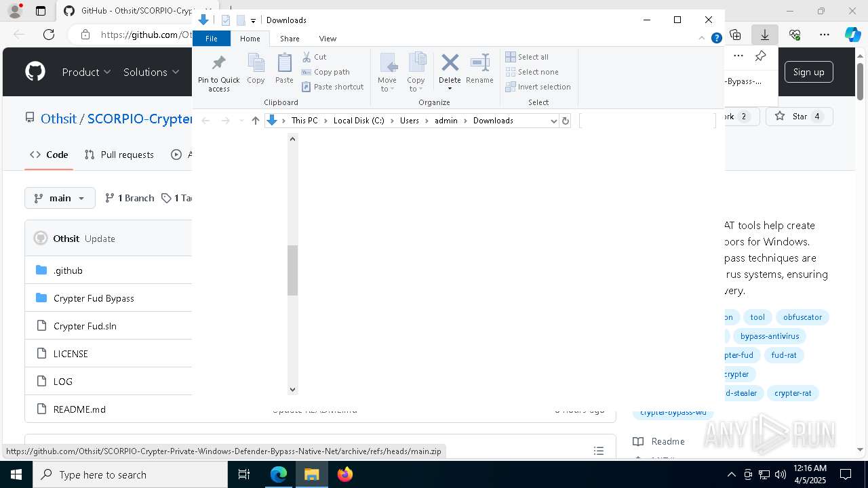Open the .github folder
868x488 pixels.
click(68, 270)
